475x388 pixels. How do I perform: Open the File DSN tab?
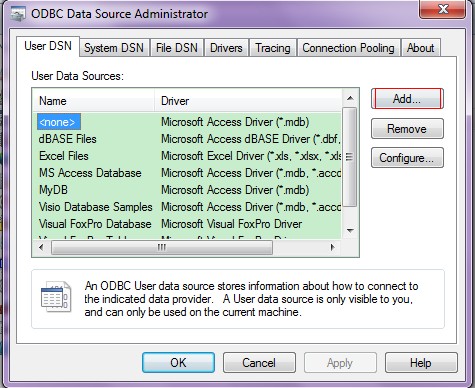177,48
